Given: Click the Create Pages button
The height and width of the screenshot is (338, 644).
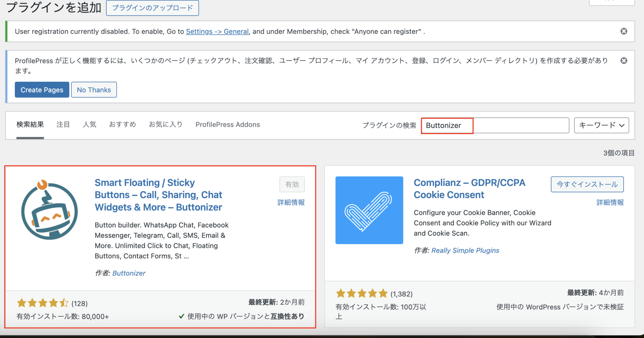Looking at the screenshot, I should [42, 90].
